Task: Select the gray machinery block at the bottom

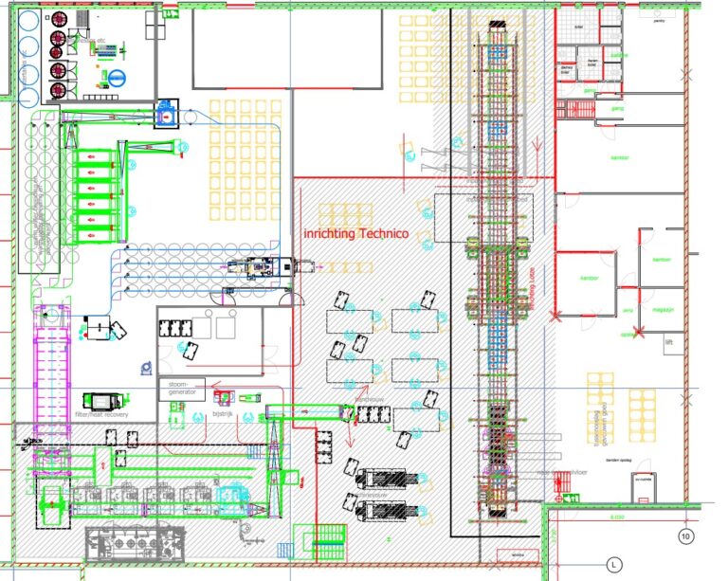Action: tap(136, 544)
